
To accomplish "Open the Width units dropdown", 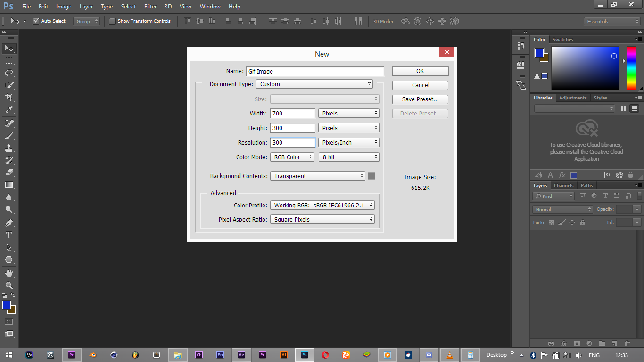I will [349, 113].
